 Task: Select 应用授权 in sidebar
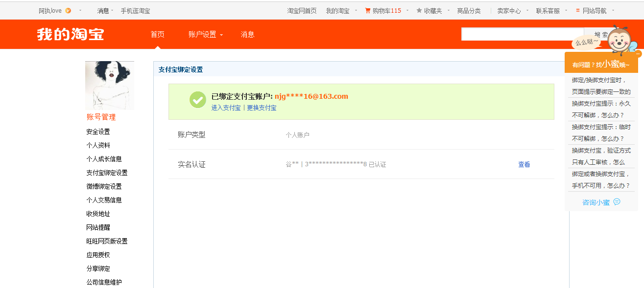pyautogui.click(x=98, y=255)
